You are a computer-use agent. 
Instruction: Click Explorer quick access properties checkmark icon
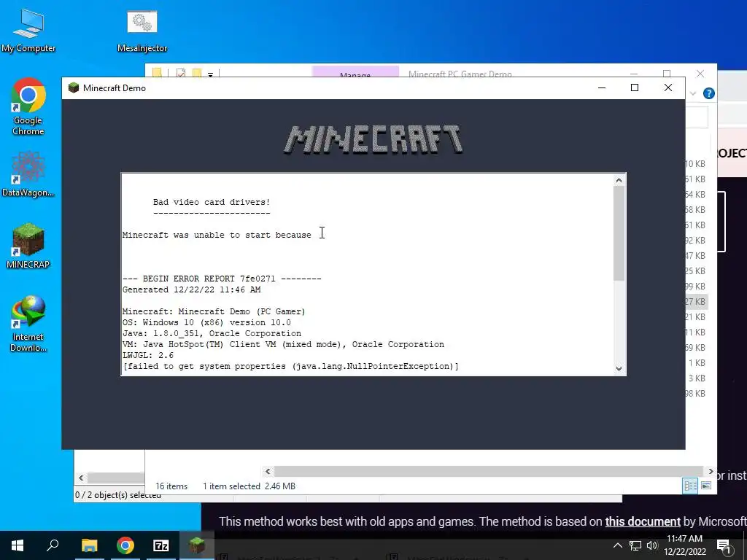point(181,74)
